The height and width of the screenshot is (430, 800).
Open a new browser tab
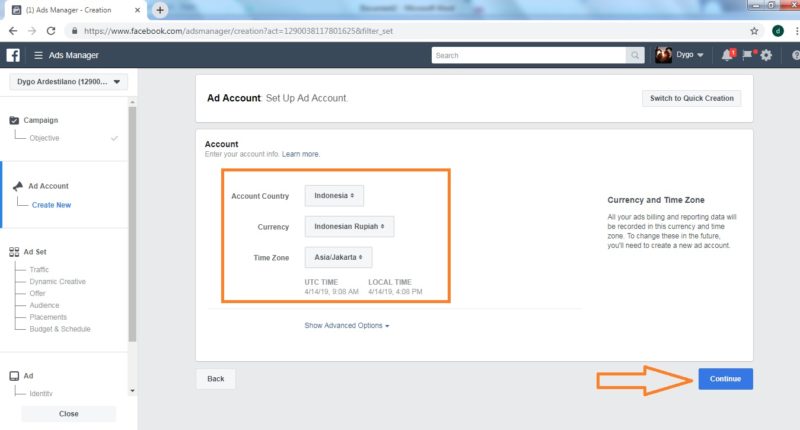pyautogui.click(x=160, y=10)
